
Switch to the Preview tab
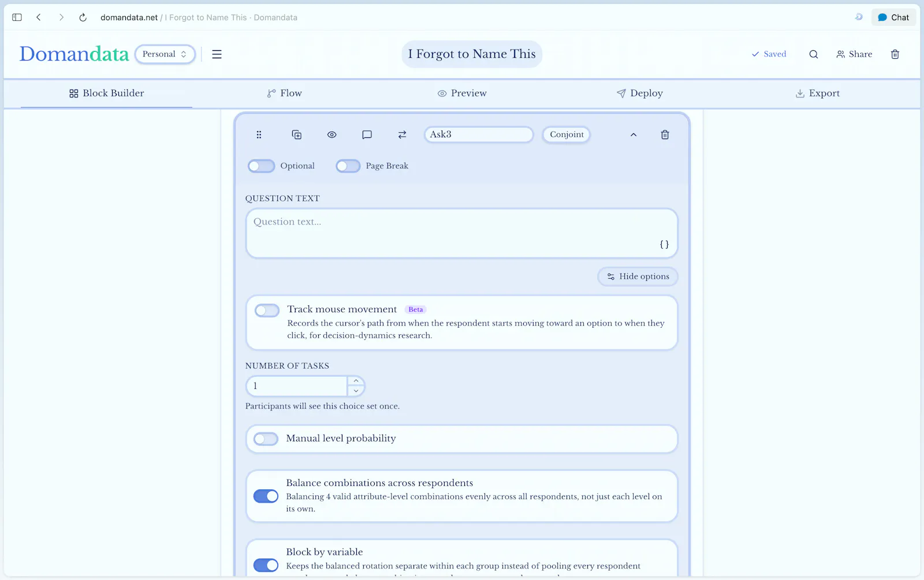(462, 93)
